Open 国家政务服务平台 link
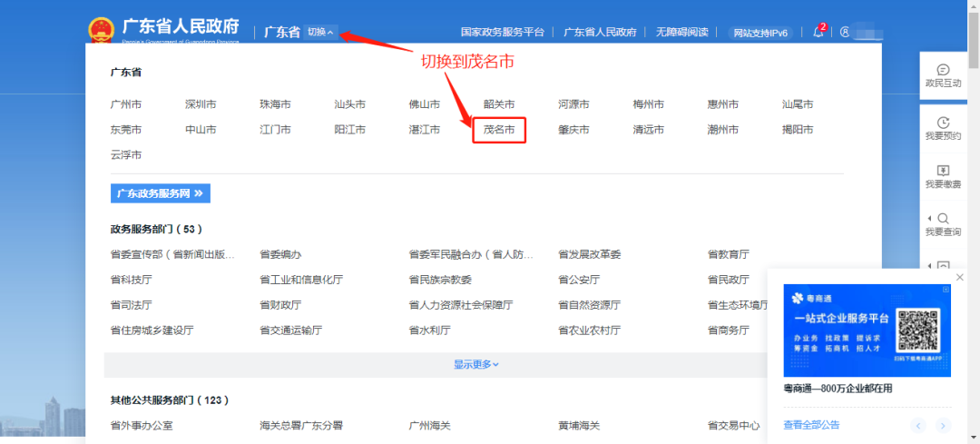Image resolution: width=980 pixels, height=444 pixels. click(x=502, y=32)
